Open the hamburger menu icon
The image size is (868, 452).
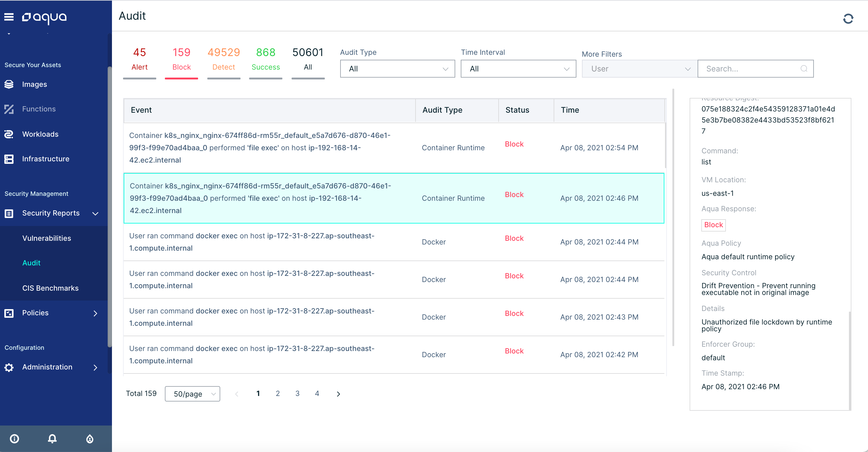coord(9,17)
